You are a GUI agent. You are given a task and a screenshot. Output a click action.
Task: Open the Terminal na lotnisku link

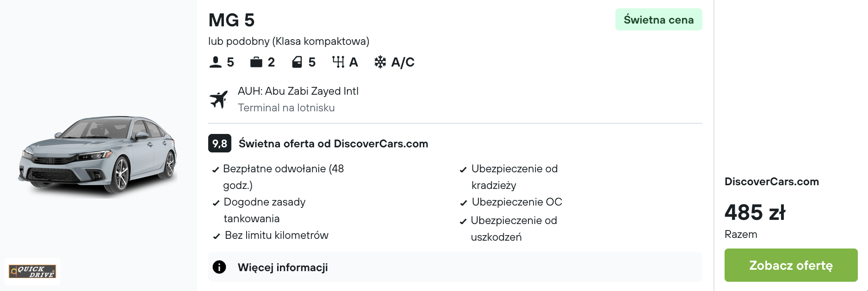point(286,108)
